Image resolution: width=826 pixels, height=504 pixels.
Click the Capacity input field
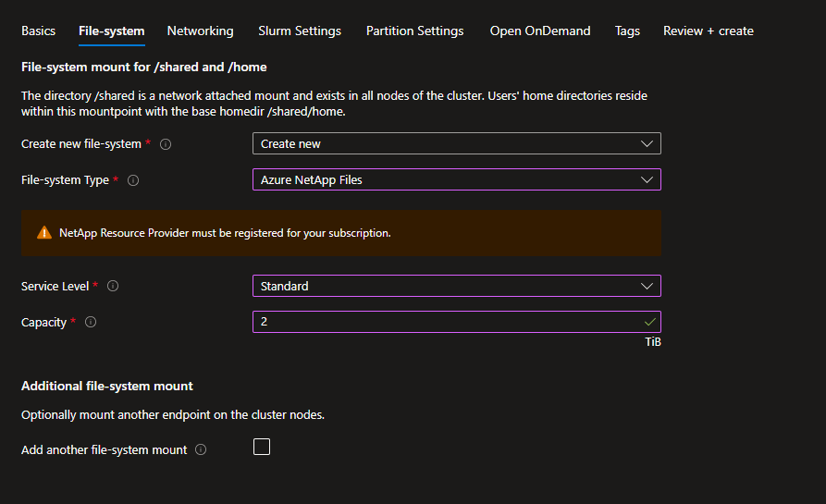[449, 323]
